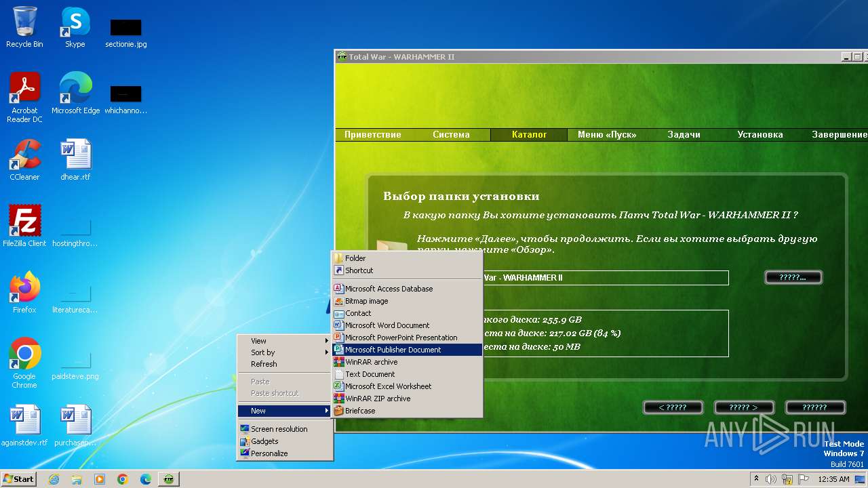This screenshot has height=488, width=868.
Task: Click the Edge taskbar icon
Action: pyautogui.click(x=146, y=479)
